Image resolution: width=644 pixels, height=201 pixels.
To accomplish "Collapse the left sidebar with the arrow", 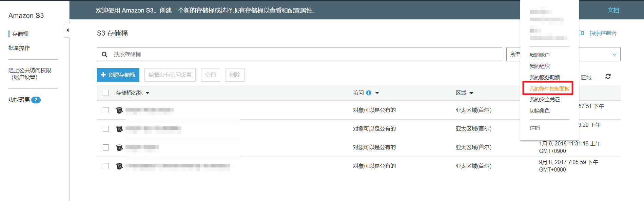I will [67, 31].
